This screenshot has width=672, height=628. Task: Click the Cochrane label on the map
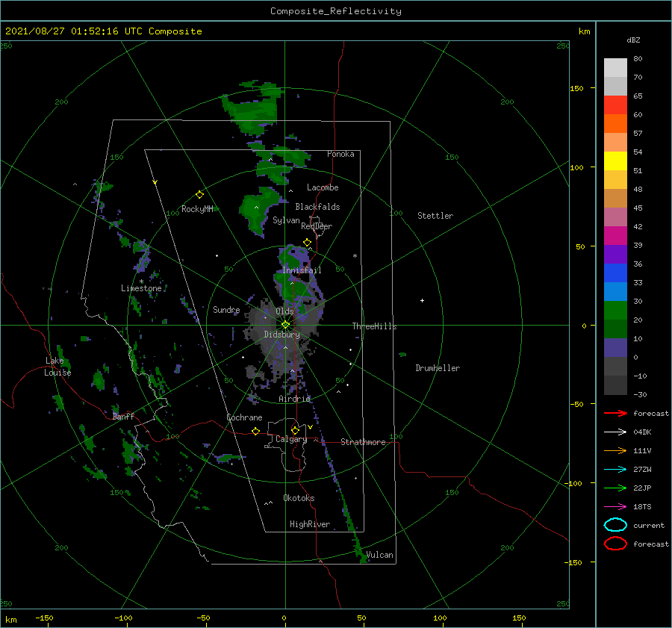coord(244,417)
